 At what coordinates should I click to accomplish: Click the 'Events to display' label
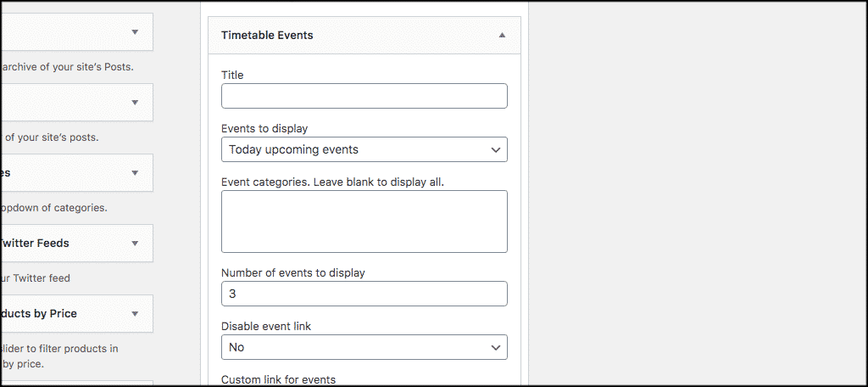click(x=264, y=129)
